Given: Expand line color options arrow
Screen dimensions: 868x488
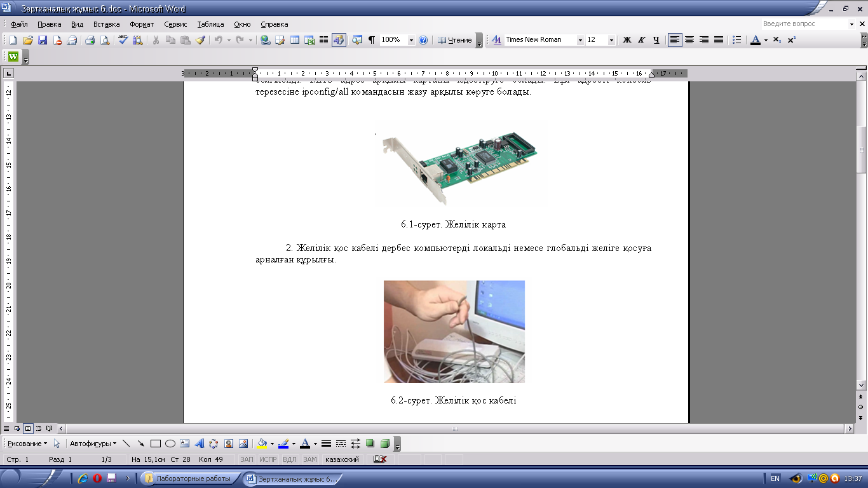Looking at the screenshot, I should point(294,444).
